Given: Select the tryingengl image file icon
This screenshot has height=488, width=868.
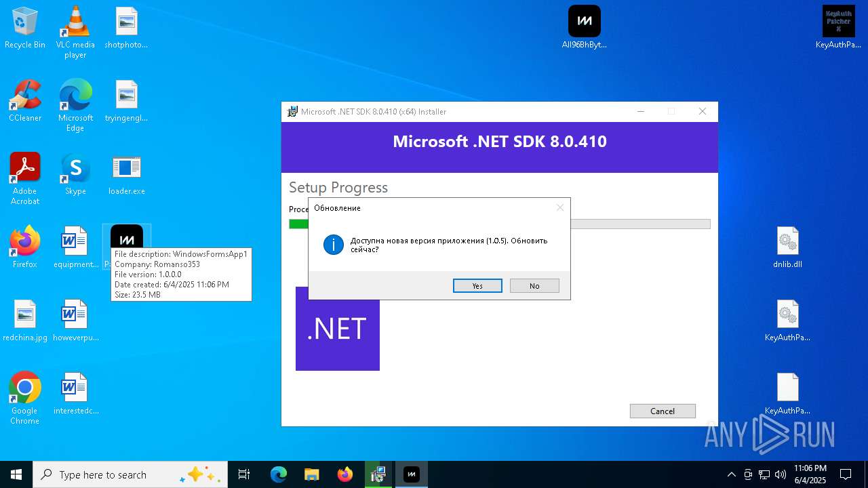Looking at the screenshot, I should 126,102.
